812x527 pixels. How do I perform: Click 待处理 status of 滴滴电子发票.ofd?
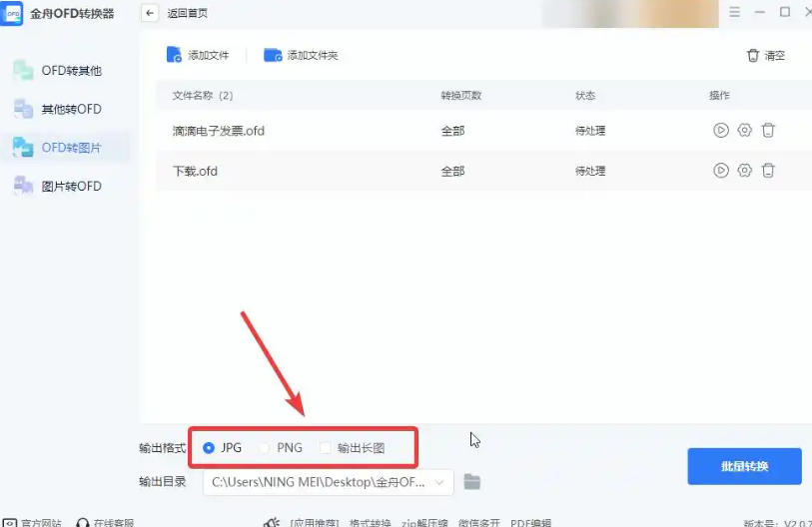click(590, 131)
